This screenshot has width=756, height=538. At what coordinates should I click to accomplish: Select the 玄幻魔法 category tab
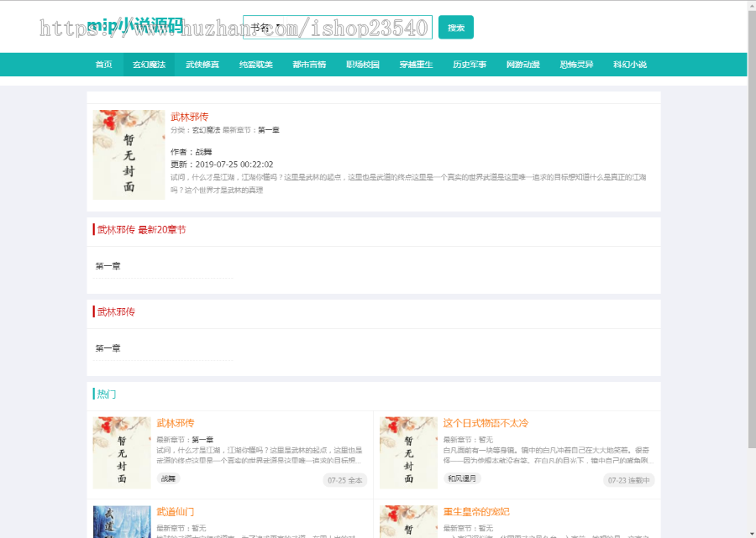click(x=150, y=63)
